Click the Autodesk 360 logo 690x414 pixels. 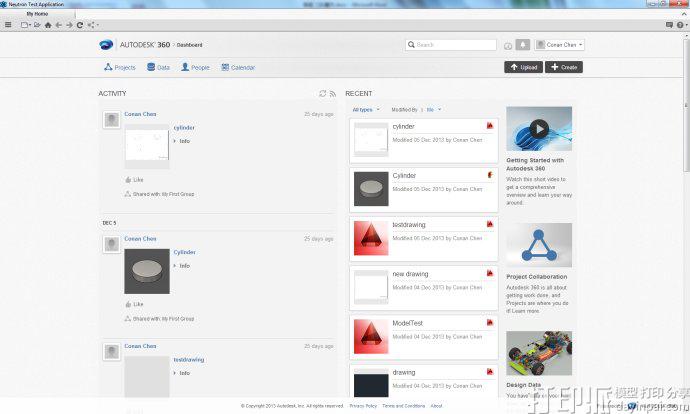[x=106, y=45]
